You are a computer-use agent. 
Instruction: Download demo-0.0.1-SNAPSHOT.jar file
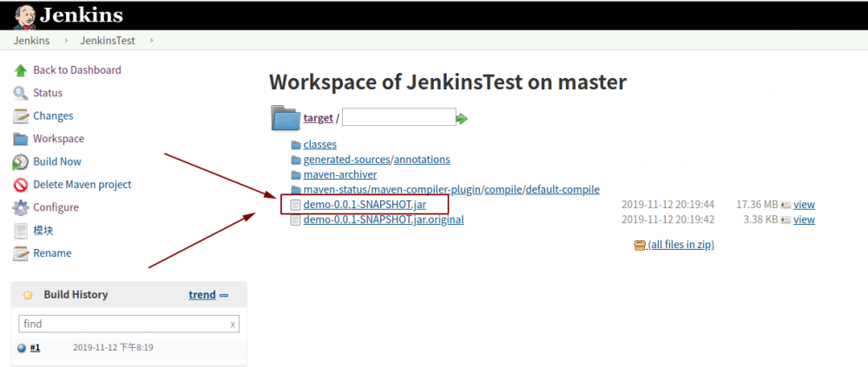(365, 205)
